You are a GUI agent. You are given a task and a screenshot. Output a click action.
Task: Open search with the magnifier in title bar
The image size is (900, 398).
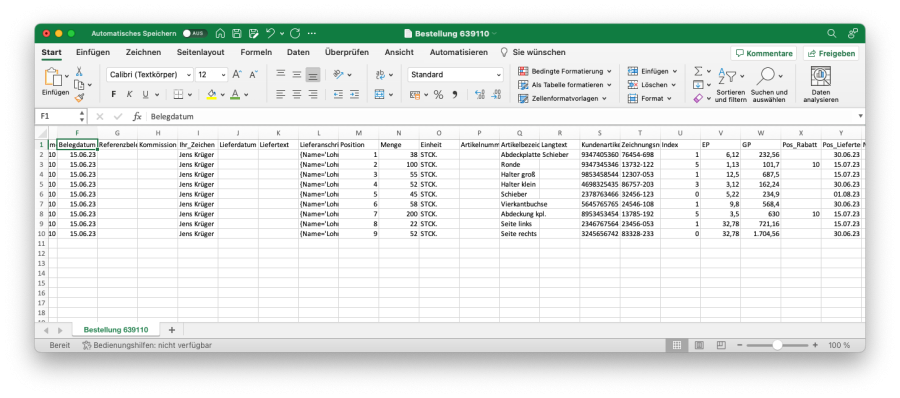tap(832, 33)
